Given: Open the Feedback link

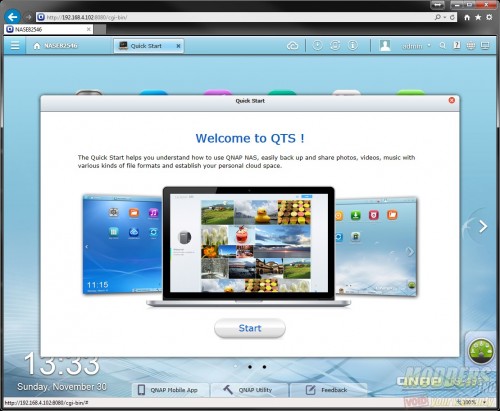Looking at the screenshot, I should click(328, 390).
